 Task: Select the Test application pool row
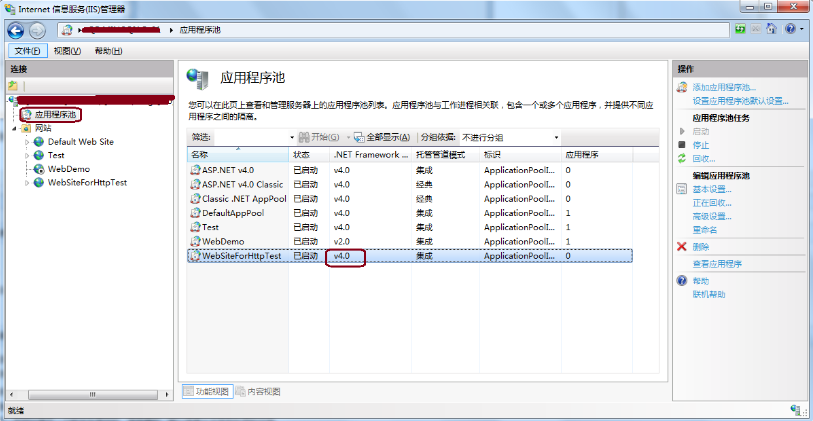(410, 227)
